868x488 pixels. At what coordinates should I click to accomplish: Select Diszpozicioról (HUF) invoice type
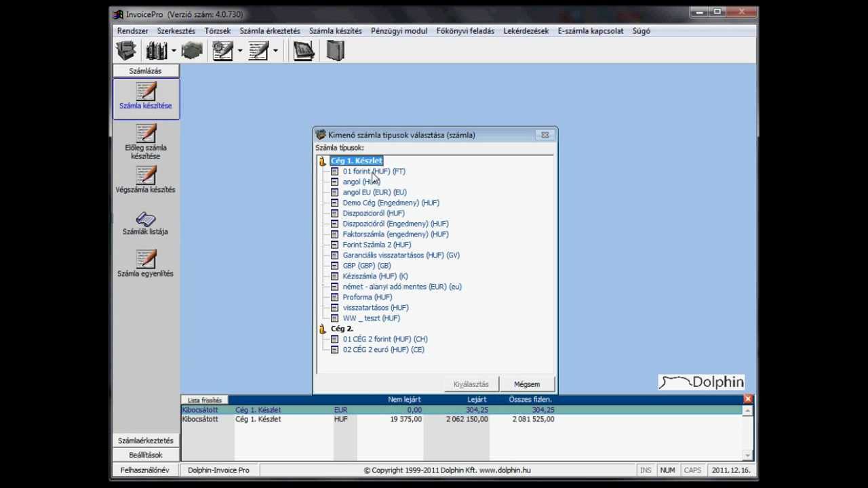click(x=374, y=213)
